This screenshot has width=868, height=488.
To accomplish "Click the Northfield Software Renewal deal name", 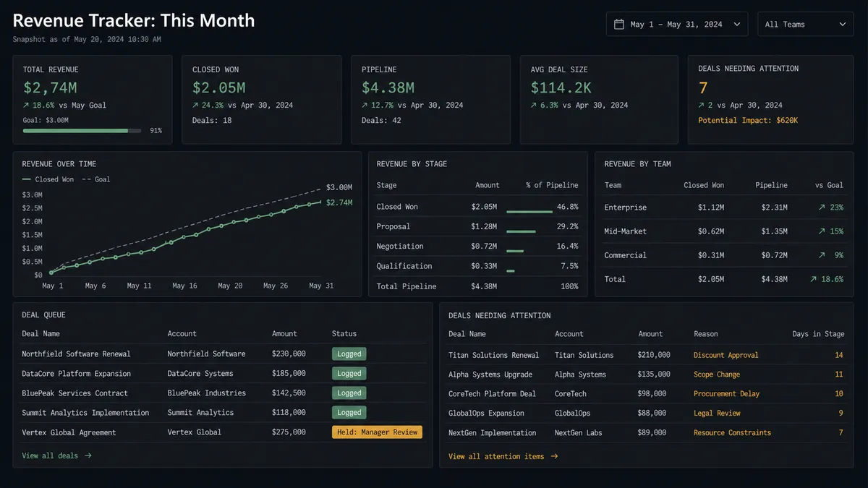I will pos(76,354).
